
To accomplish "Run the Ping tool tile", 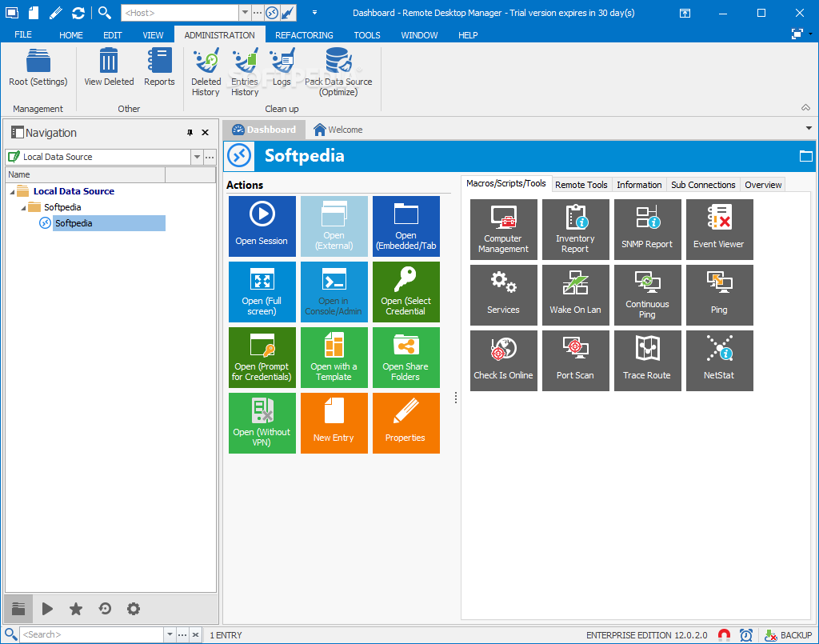I will tap(720, 295).
